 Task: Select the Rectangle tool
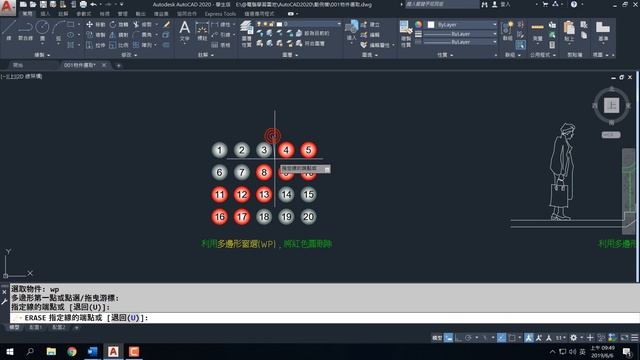coord(71,24)
